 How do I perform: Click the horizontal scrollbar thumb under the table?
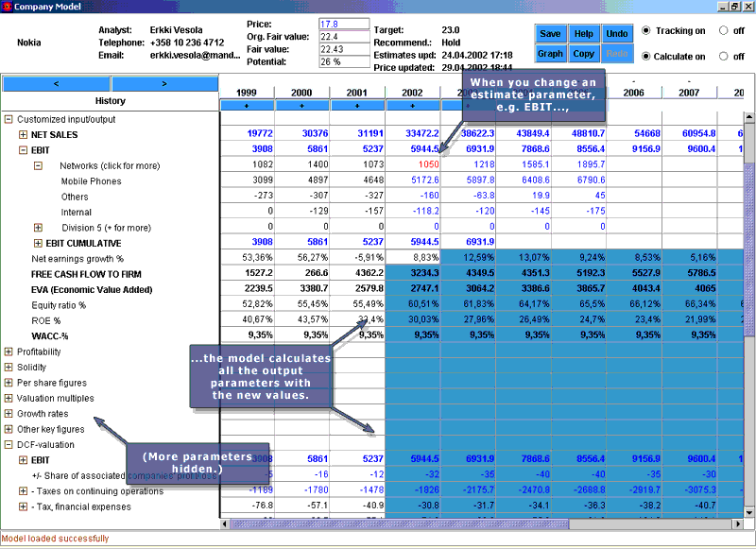[x=400, y=523]
